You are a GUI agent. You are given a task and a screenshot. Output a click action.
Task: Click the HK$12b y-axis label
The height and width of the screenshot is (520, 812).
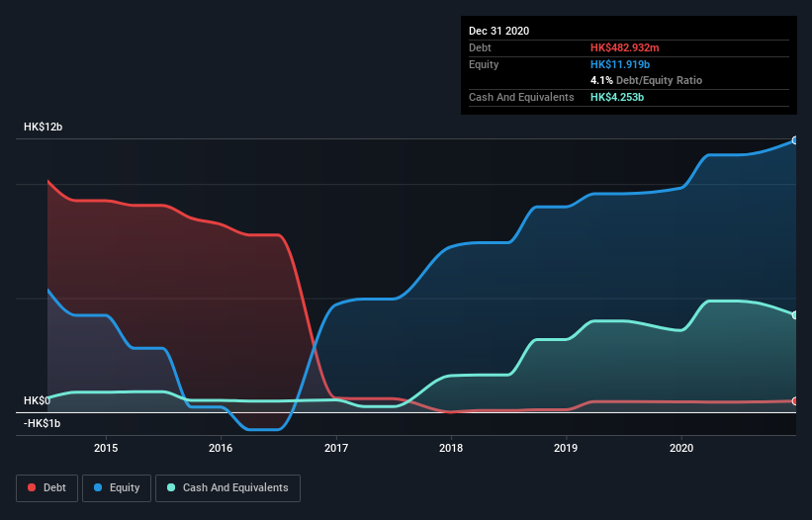(43, 127)
